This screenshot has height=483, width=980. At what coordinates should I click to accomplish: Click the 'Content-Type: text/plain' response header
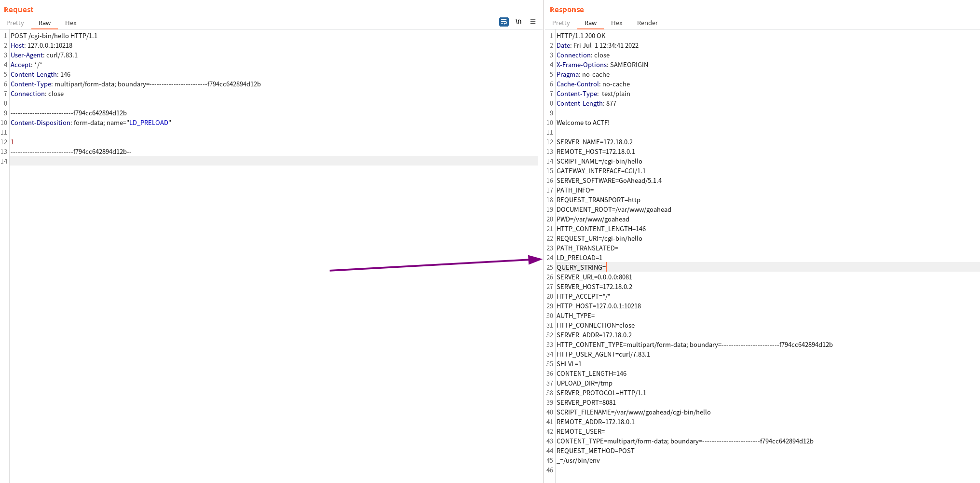pos(593,94)
